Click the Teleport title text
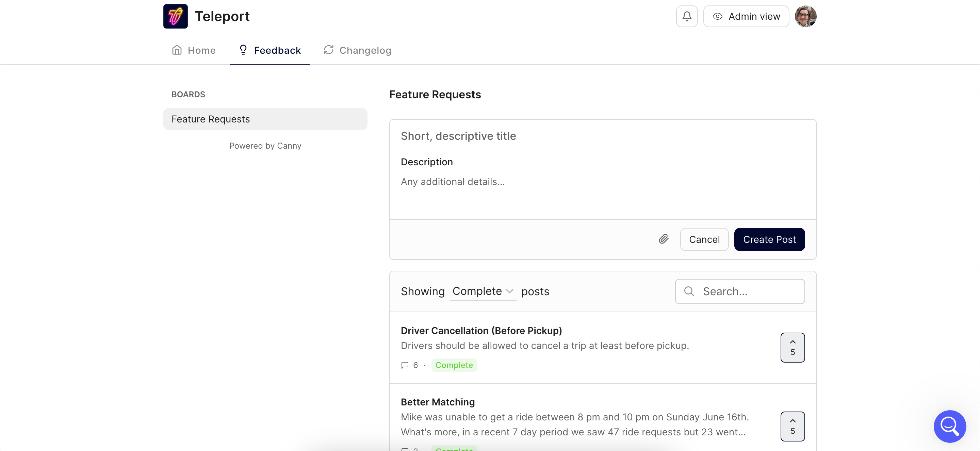Viewport: 980px width, 451px height. pyautogui.click(x=222, y=16)
